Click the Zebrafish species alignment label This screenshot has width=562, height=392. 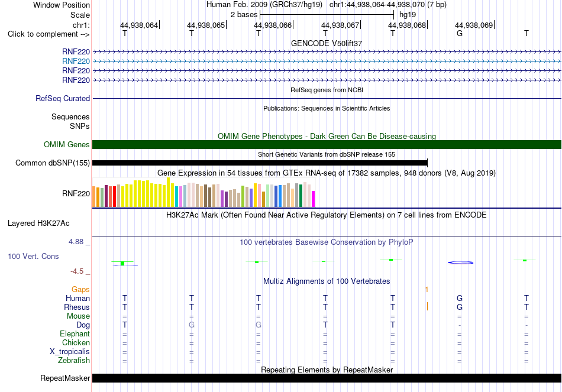(x=74, y=360)
